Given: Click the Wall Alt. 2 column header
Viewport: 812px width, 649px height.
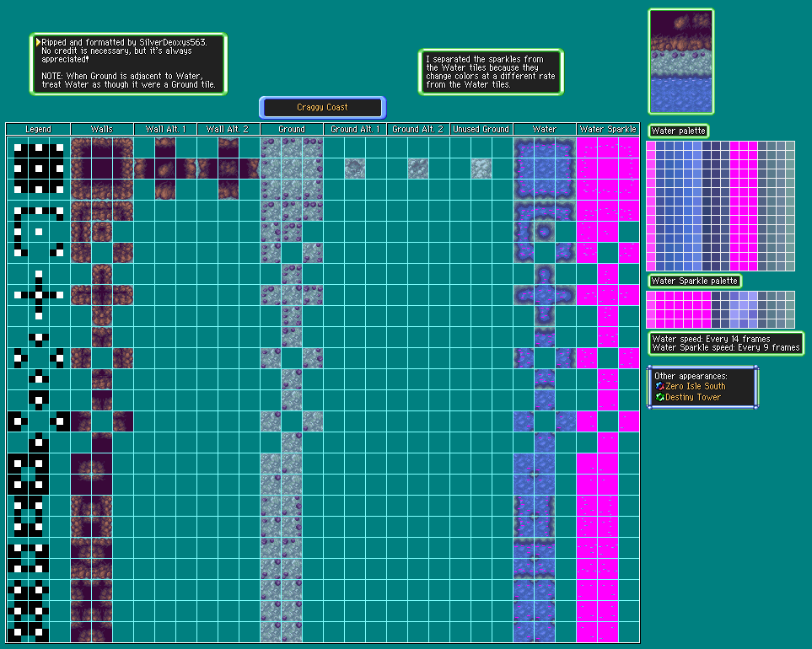Looking at the screenshot, I should click(228, 129).
